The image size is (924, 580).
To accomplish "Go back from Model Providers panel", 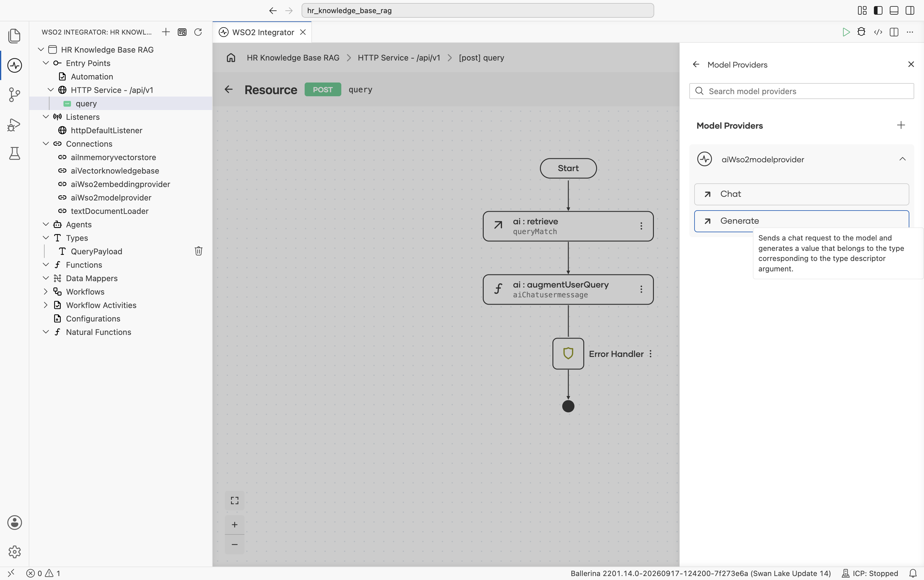I will (x=696, y=64).
